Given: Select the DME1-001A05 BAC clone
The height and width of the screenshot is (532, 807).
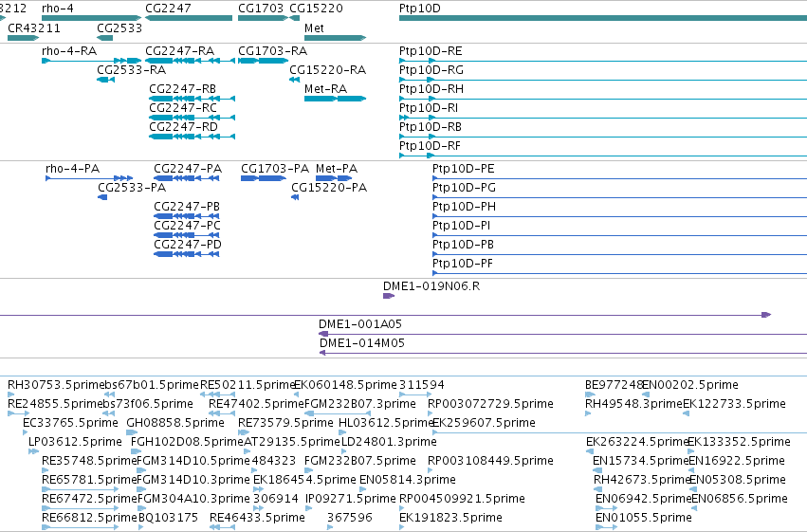Looking at the screenshot, I should pyautogui.click(x=563, y=334).
